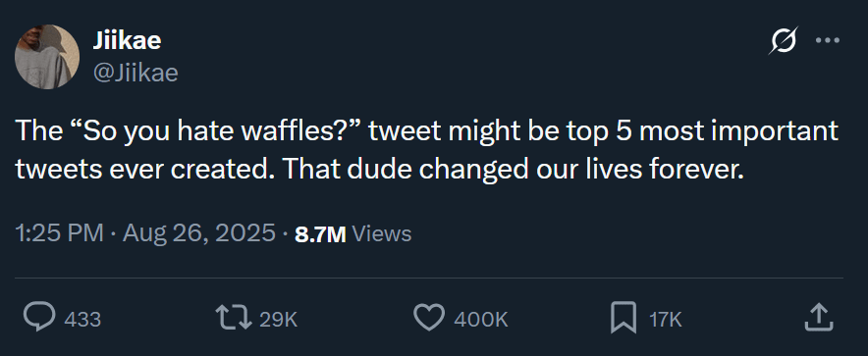Click the bold 8.7M view count
868x356 pixels.
tap(320, 234)
